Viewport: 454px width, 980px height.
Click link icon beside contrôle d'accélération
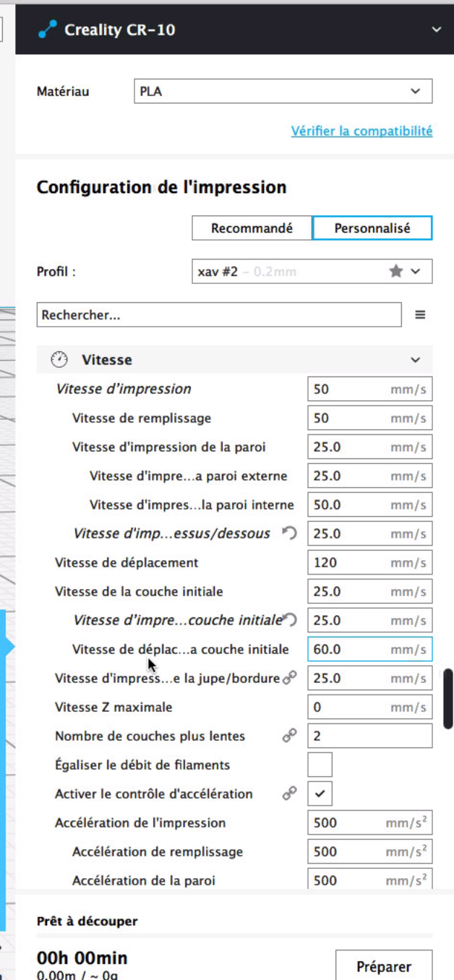[x=289, y=793]
